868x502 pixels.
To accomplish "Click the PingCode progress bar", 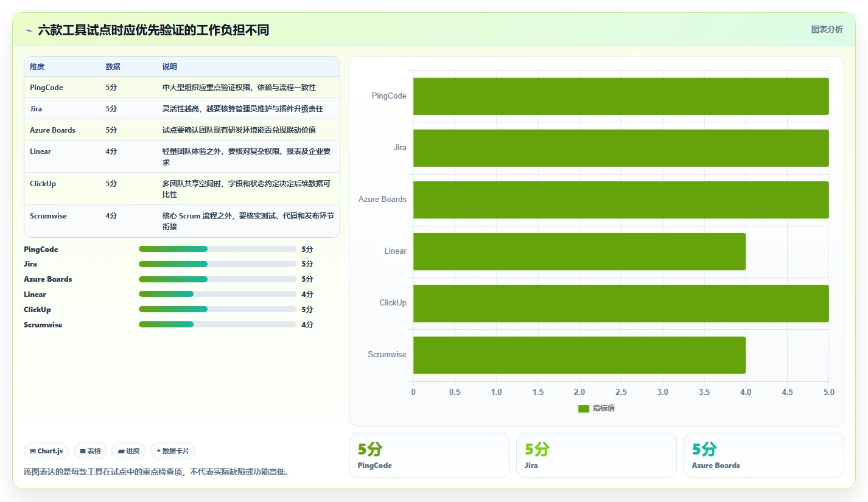I will tap(217, 249).
